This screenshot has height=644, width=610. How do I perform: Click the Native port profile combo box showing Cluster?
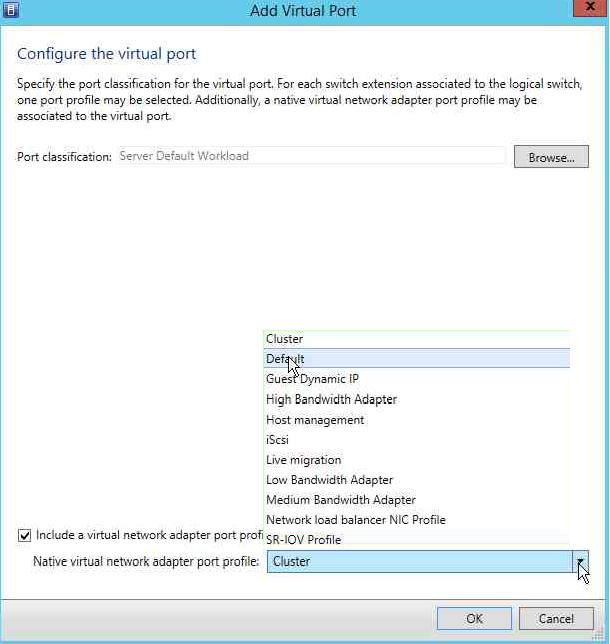point(427,561)
